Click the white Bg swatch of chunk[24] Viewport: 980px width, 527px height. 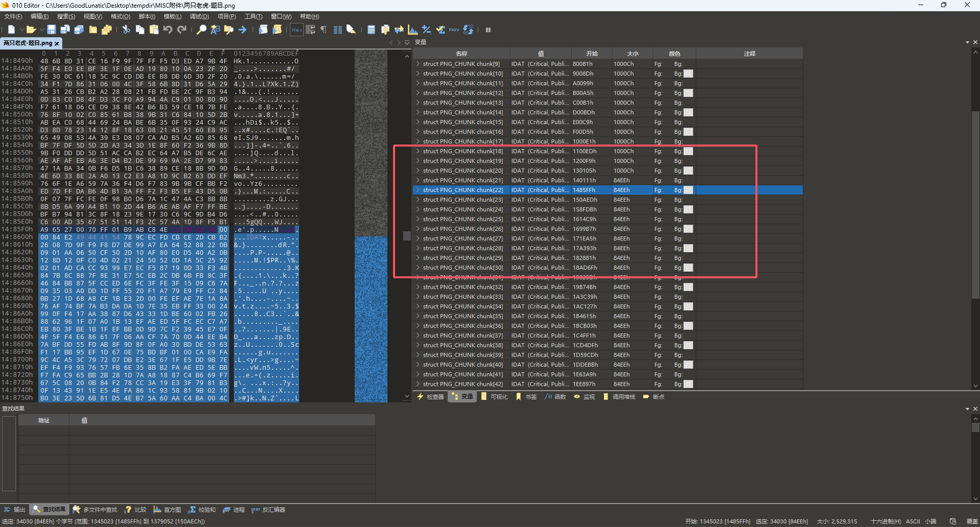point(689,209)
